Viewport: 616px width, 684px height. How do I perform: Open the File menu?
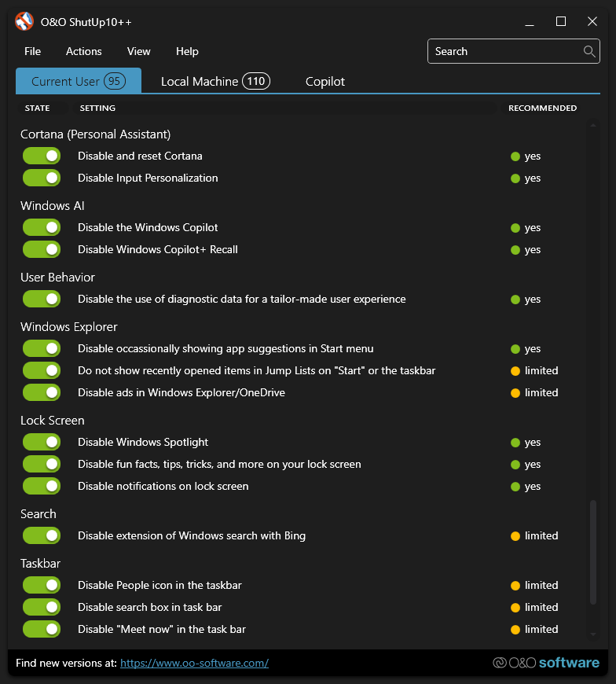click(x=32, y=52)
